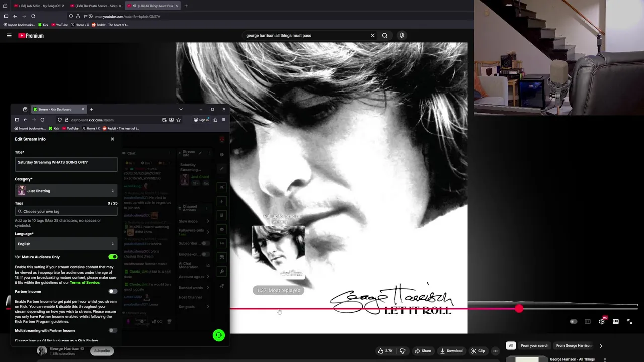Enter fullscreen in the YouTube player

coord(630,321)
